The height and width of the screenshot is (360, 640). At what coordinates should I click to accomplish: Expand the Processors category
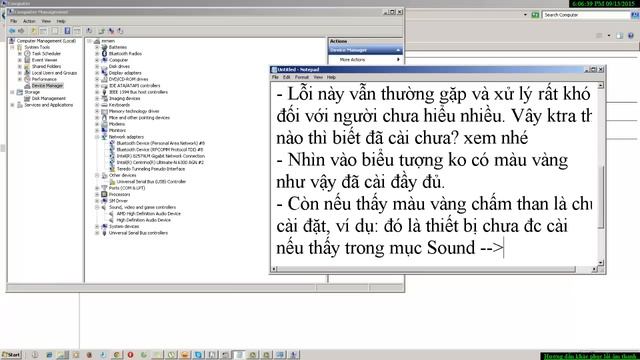point(97,194)
